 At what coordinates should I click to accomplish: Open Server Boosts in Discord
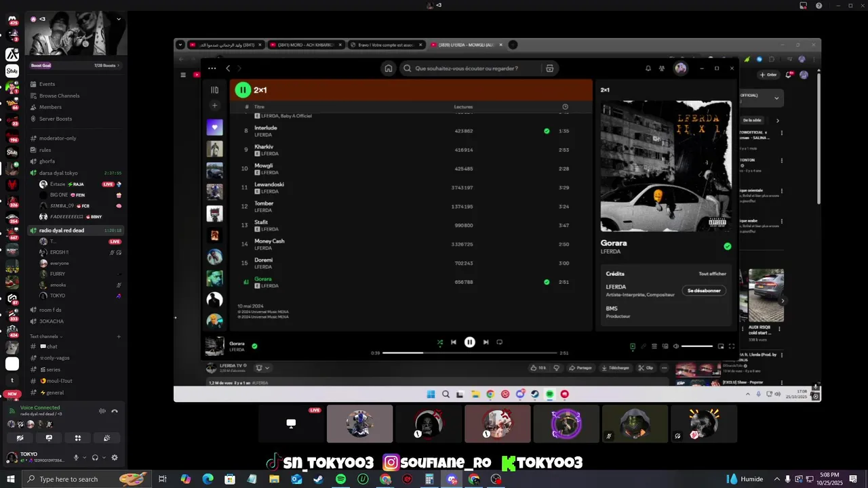pyautogui.click(x=76, y=119)
